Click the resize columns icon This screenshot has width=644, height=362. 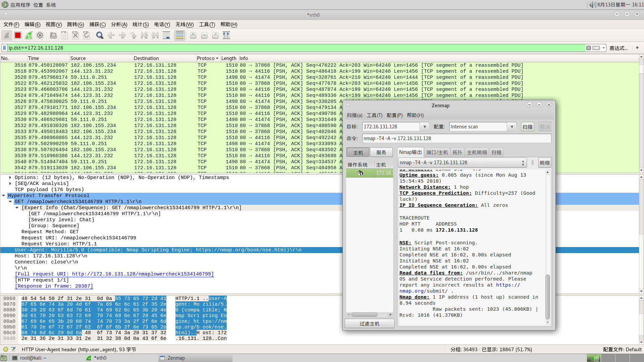click(x=226, y=35)
